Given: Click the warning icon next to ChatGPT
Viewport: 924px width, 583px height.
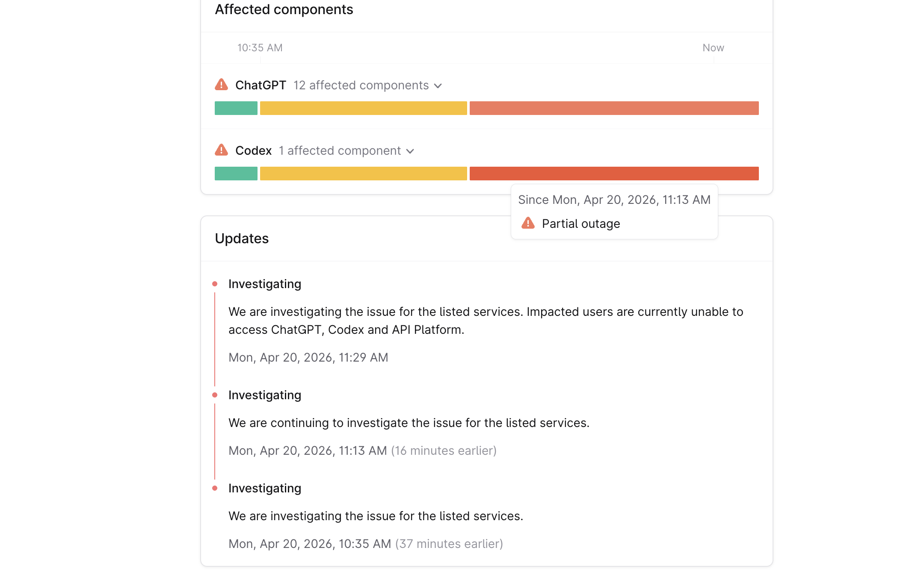Looking at the screenshot, I should [x=222, y=85].
